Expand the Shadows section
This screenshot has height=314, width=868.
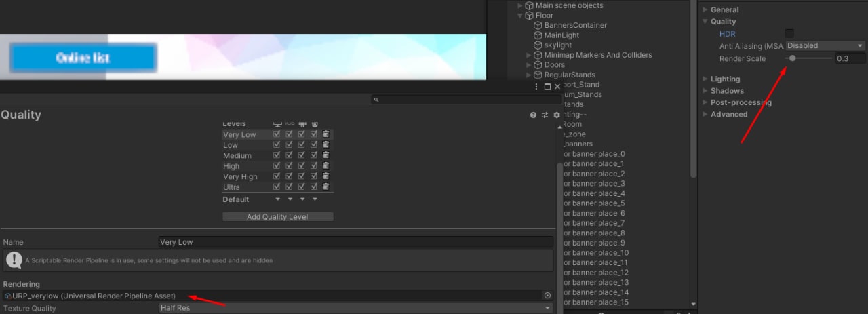pyautogui.click(x=705, y=91)
